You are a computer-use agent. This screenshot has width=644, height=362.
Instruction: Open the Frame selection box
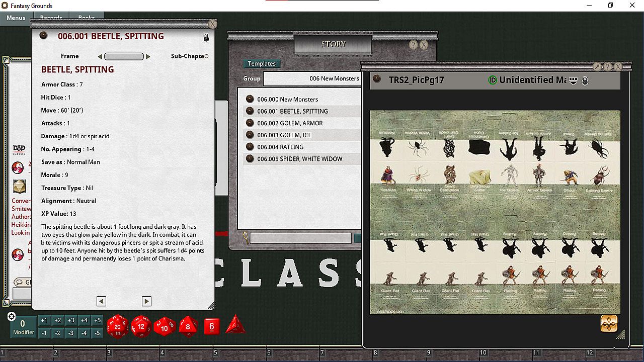click(124, 57)
